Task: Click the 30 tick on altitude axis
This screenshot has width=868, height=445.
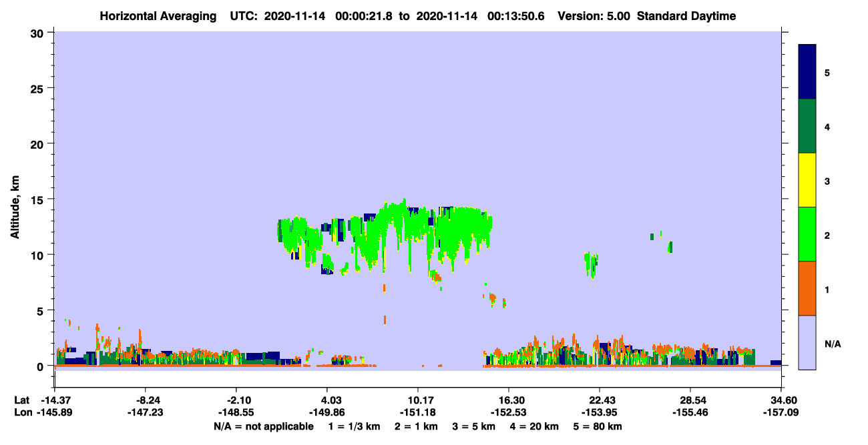Action: 39,32
